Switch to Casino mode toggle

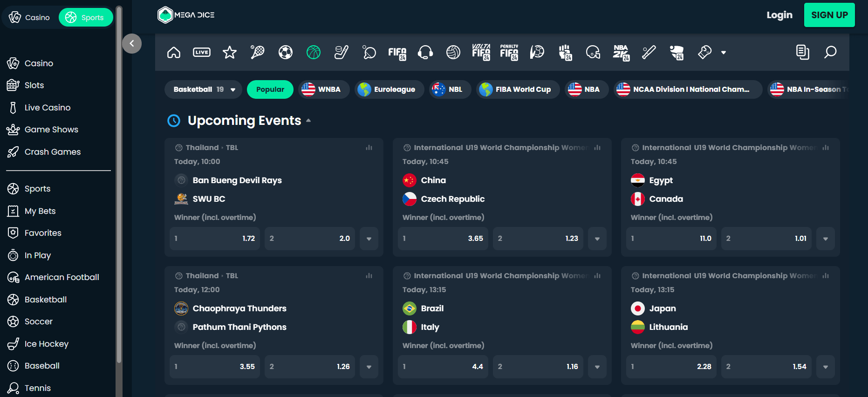(30, 17)
